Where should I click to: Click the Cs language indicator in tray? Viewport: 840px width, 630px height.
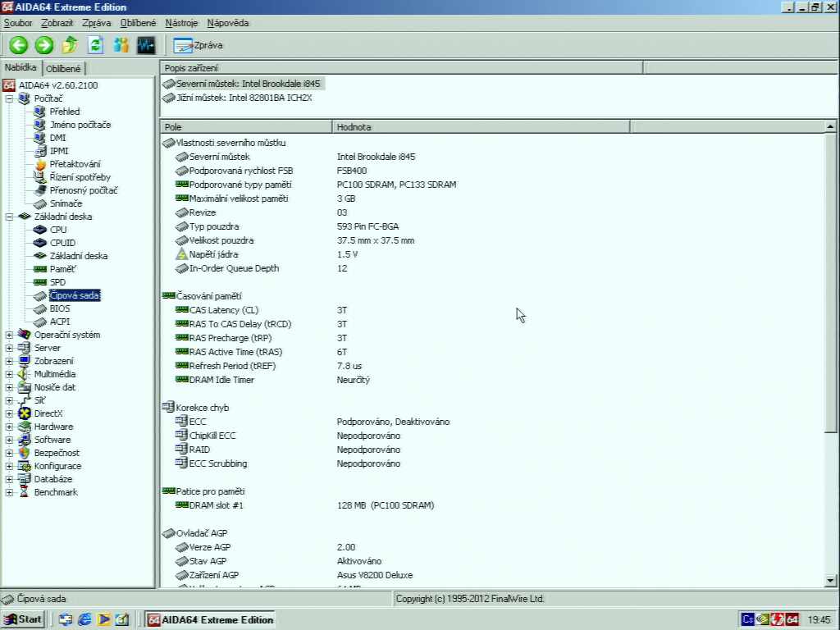(x=748, y=620)
